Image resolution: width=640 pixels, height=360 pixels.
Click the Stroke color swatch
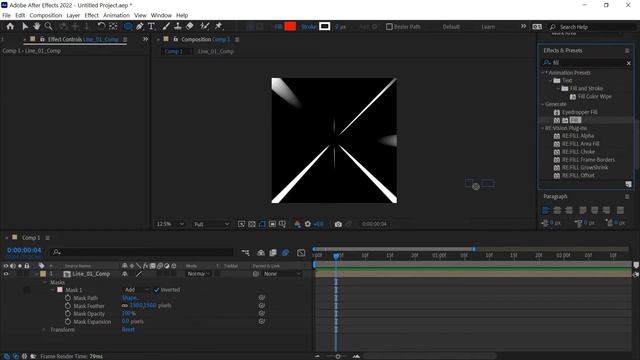pos(324,27)
